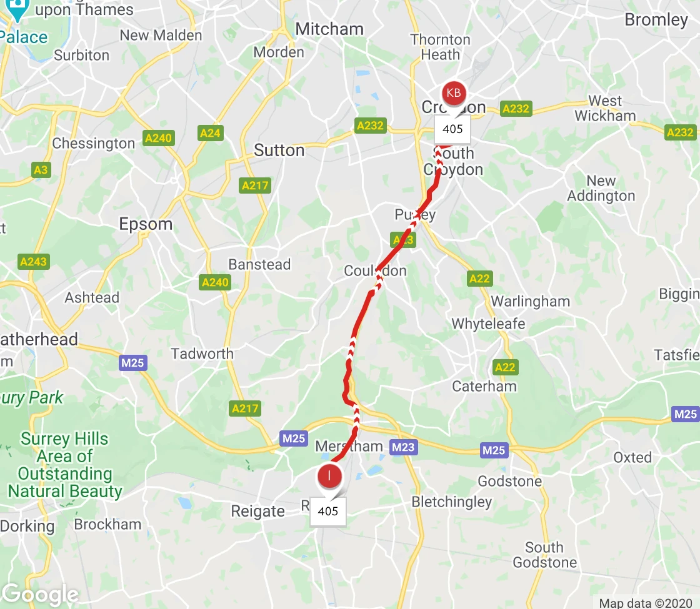Image resolution: width=700 pixels, height=609 pixels.
Task: Click the Surrey Hills area label
Action: [65, 465]
